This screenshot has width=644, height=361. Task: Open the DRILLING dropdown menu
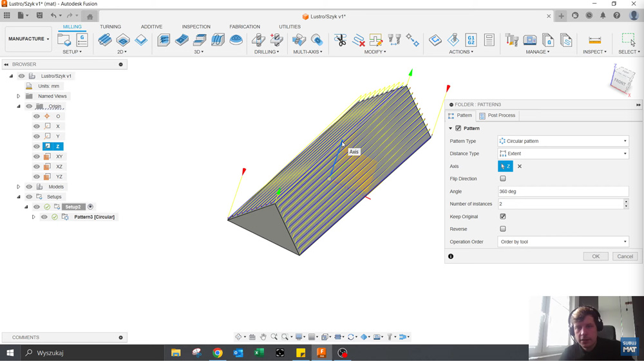(x=267, y=51)
